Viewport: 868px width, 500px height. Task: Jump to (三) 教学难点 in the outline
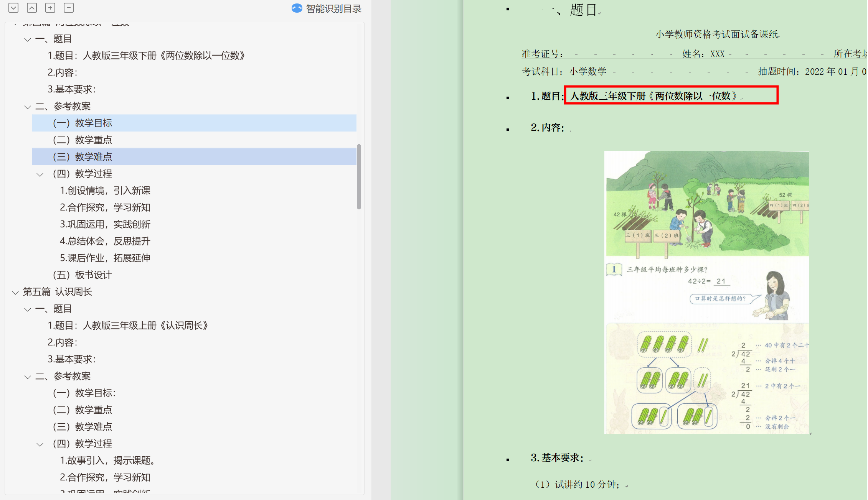tap(93, 157)
